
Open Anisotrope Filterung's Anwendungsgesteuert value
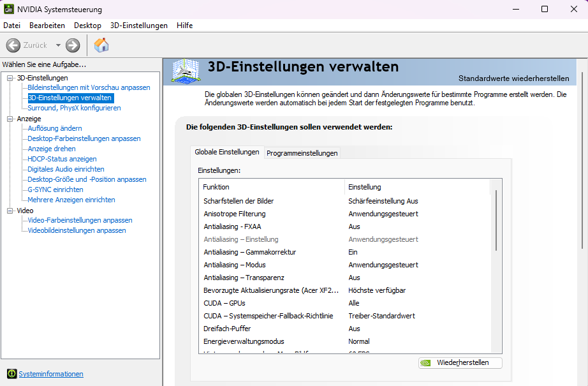[383, 214]
